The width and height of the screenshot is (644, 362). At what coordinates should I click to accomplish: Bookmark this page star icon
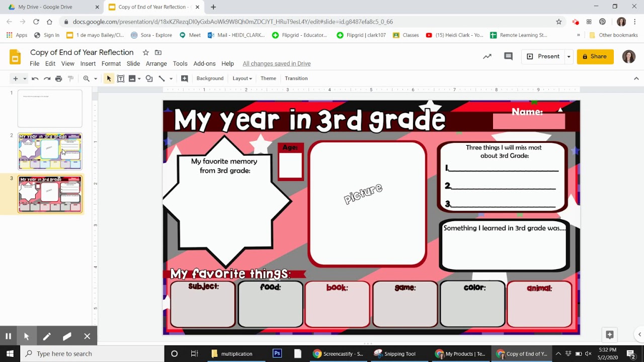(558, 22)
